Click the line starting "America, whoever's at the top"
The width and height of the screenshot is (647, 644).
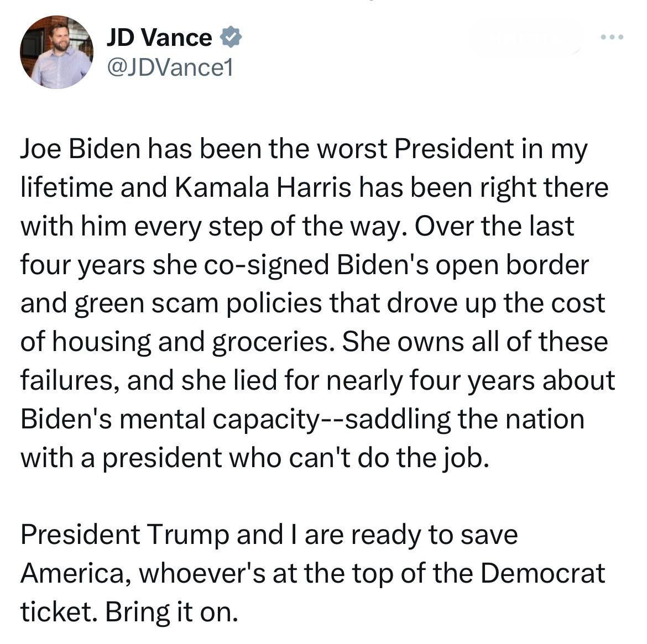pos(312,573)
